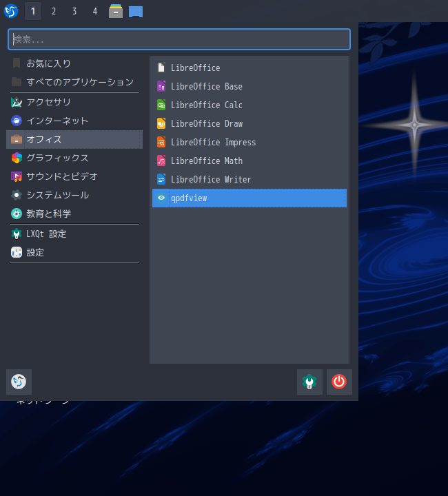Open the お気に入り favorites category
Screen dimensions: 448x496
(x=74, y=63)
